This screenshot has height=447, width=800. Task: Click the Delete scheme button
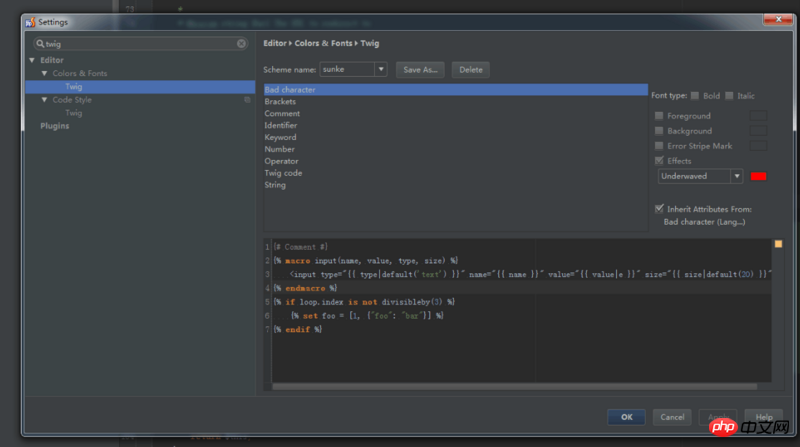(x=470, y=70)
